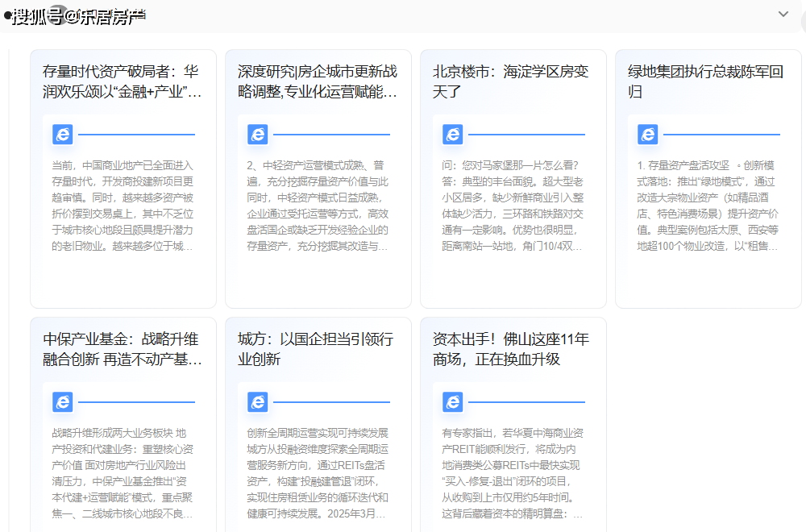Click the browser icon in 华润欢乐颂 article card
The image size is (806, 532).
(63, 135)
